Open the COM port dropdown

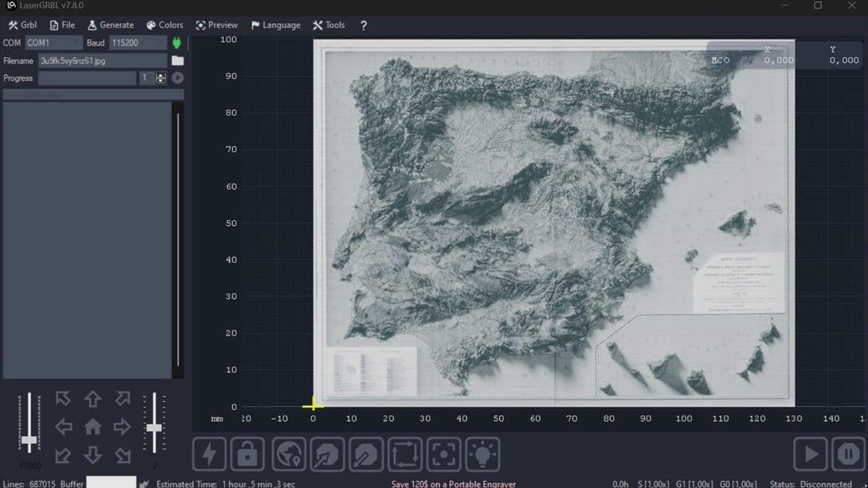coord(54,43)
